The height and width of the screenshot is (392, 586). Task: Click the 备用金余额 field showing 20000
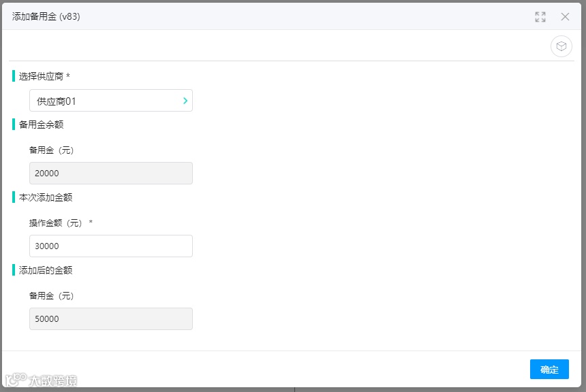(x=111, y=174)
